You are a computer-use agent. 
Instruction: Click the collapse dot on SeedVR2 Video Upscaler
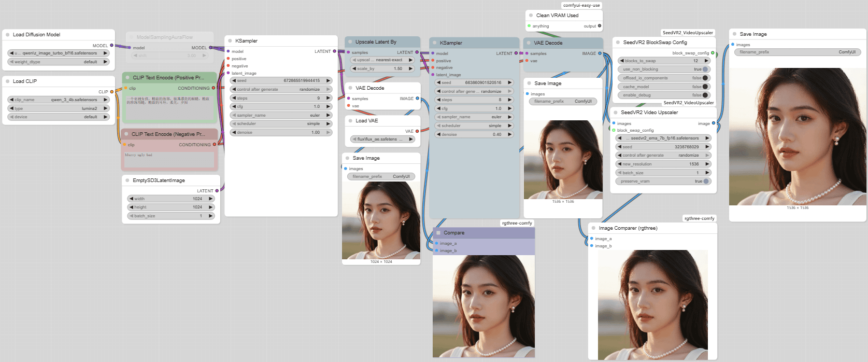(x=616, y=113)
